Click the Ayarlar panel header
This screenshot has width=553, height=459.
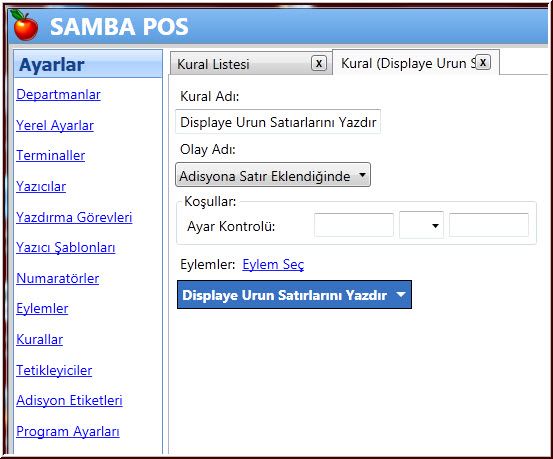pyautogui.click(x=88, y=64)
